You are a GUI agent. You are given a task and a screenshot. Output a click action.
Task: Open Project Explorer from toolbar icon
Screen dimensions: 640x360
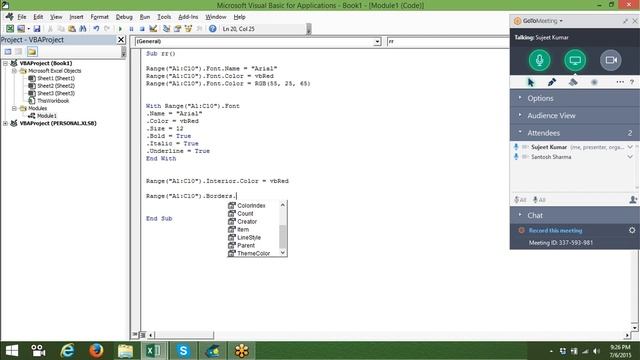click(167, 29)
